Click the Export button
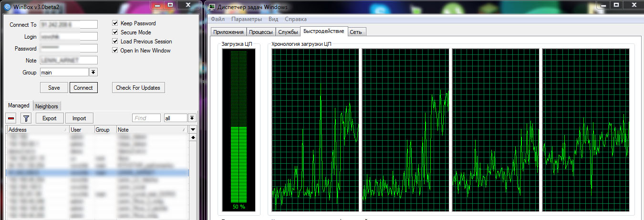644x220 pixels. coord(49,118)
